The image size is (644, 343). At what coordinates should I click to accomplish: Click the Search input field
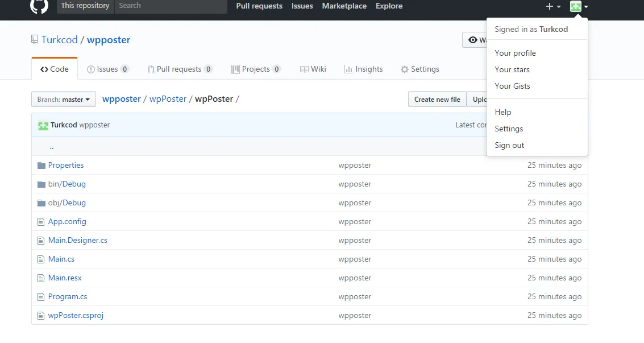171,6
